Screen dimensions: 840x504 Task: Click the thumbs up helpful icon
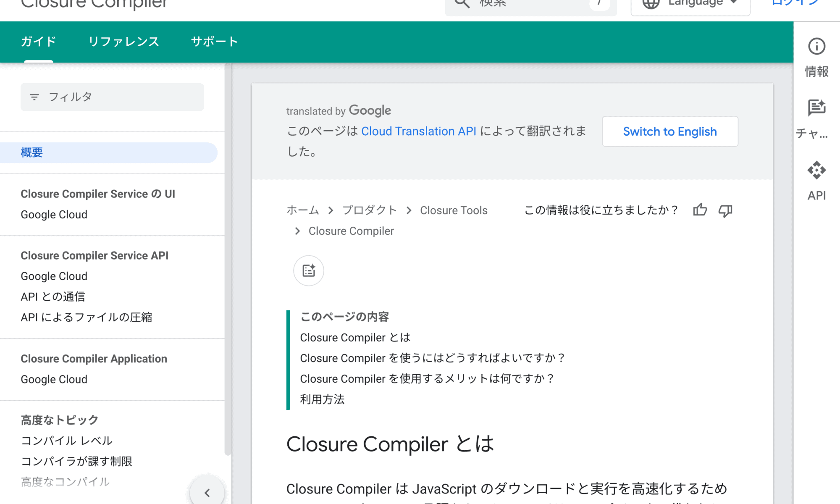click(700, 210)
